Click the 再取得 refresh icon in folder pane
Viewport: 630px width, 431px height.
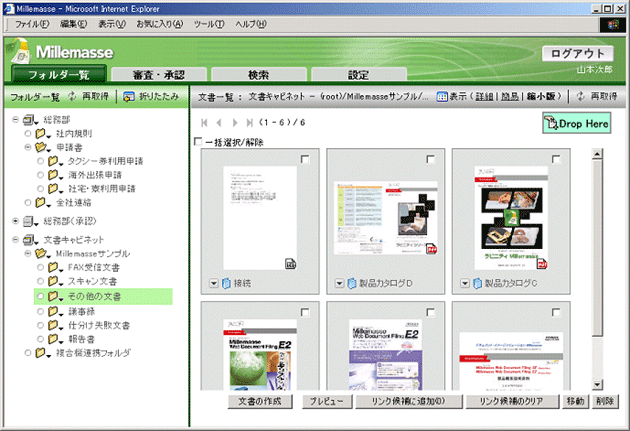click(72, 97)
